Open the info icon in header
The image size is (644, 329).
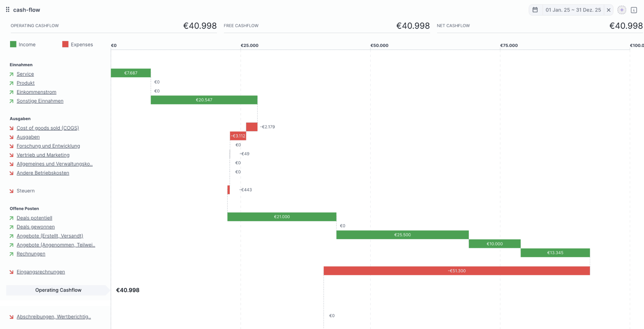click(634, 10)
